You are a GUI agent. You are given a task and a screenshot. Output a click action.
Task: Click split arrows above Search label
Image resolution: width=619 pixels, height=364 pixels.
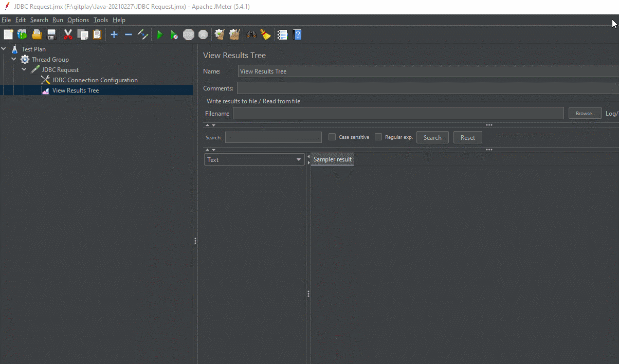click(210, 125)
